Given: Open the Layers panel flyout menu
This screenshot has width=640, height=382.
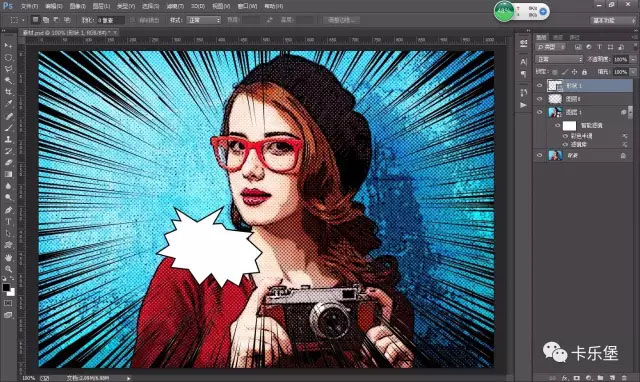Looking at the screenshot, I should coord(634,37).
